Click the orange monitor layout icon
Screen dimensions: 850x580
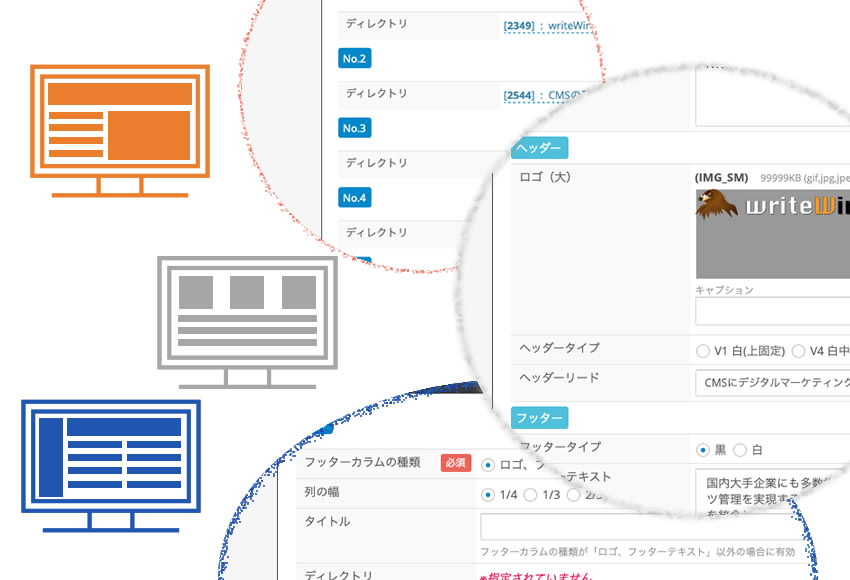coord(120,131)
